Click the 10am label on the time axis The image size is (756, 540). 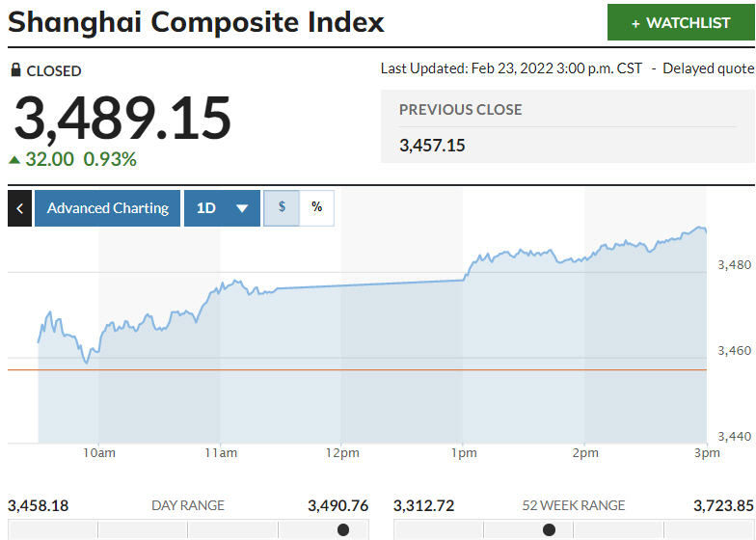[99, 453]
